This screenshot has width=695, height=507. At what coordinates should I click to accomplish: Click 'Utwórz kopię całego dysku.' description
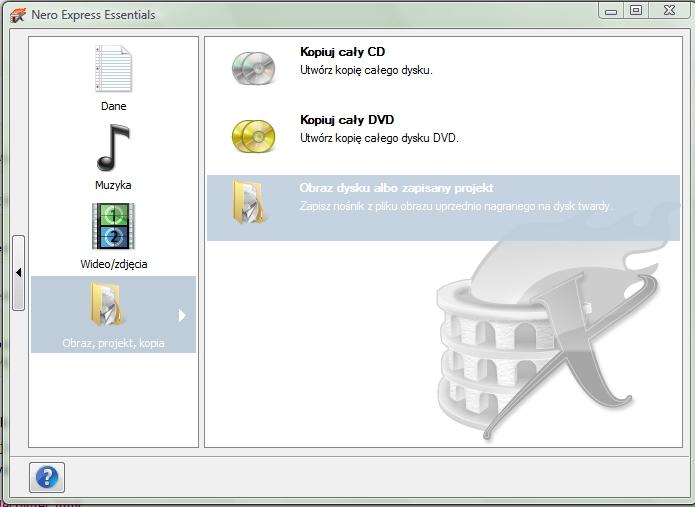[366, 70]
